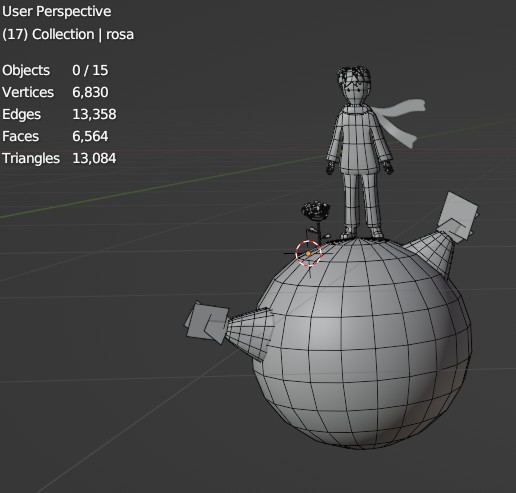Click the "User Perspective" view label
516x493 pixels.
tap(56, 12)
